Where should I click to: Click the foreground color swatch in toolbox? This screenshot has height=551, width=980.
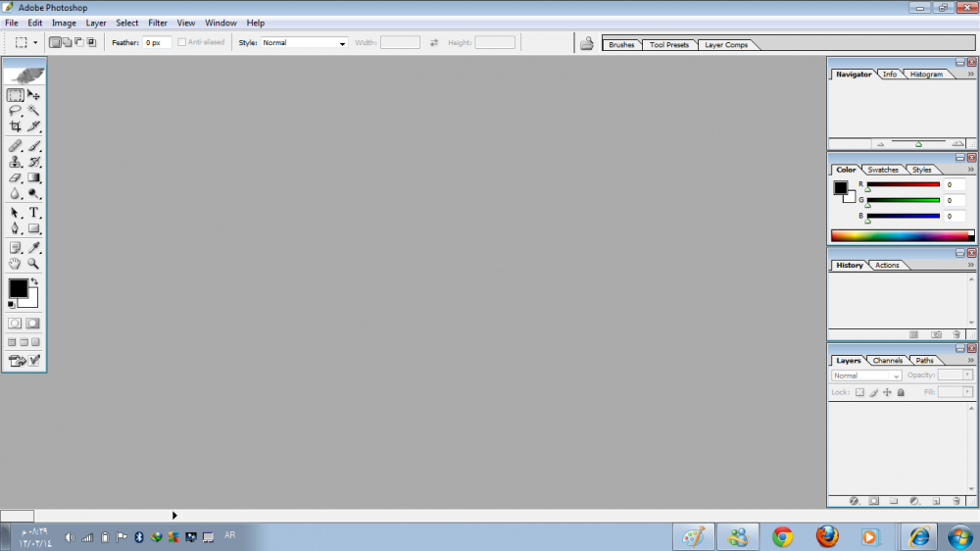18,287
